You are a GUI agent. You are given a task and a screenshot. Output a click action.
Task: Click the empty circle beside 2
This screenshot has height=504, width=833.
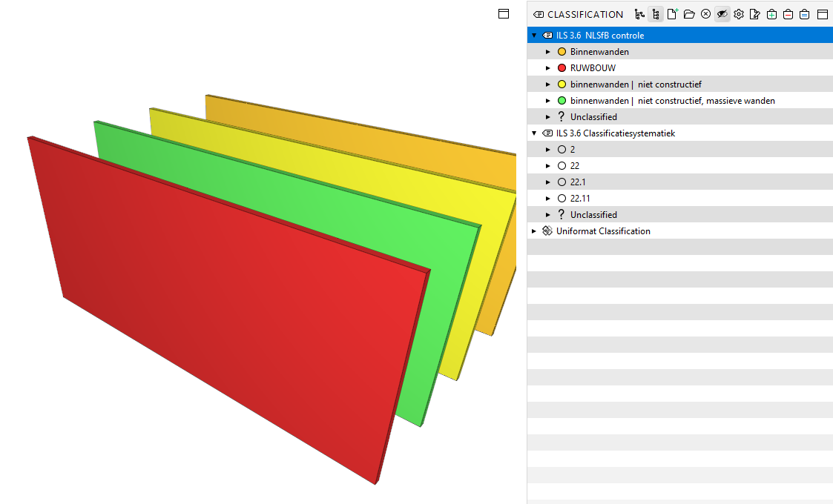pos(562,150)
